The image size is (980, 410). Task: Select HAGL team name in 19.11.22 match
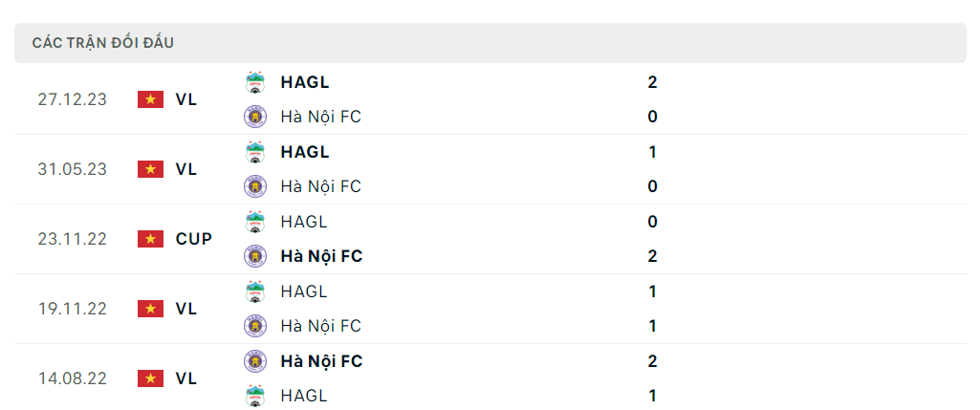click(304, 291)
